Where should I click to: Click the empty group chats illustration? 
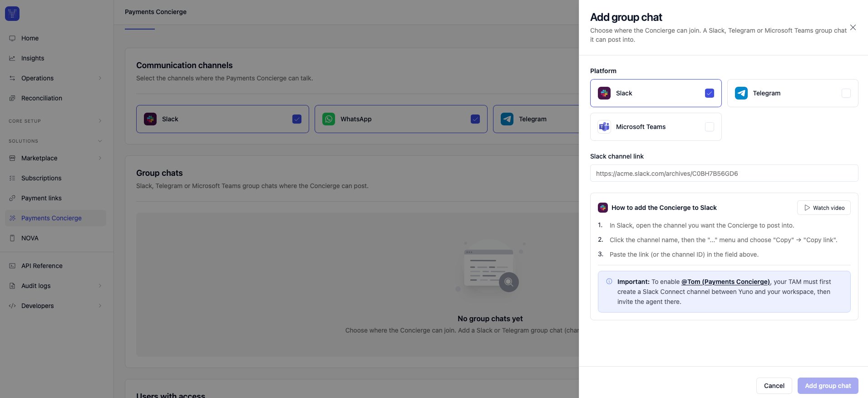[490, 268]
